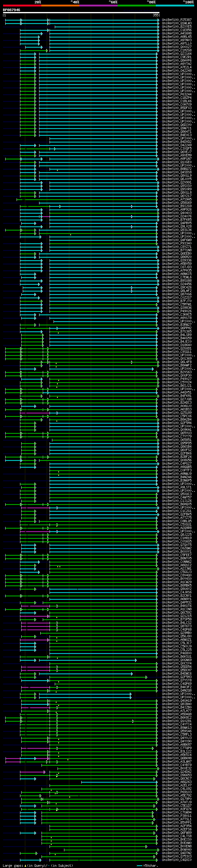Select the UniRef100_C1BZP4 label
197x868 pixels.
(x=177, y=98)
